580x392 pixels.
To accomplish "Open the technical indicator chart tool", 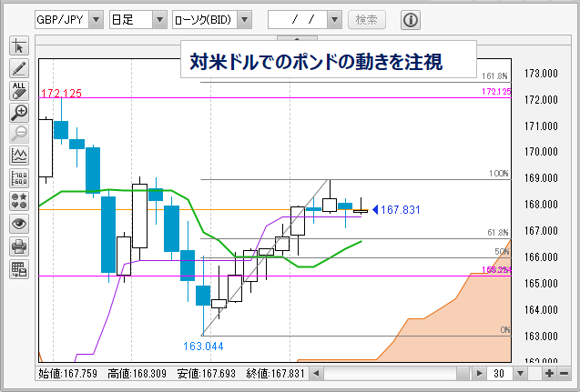I will click(x=19, y=156).
